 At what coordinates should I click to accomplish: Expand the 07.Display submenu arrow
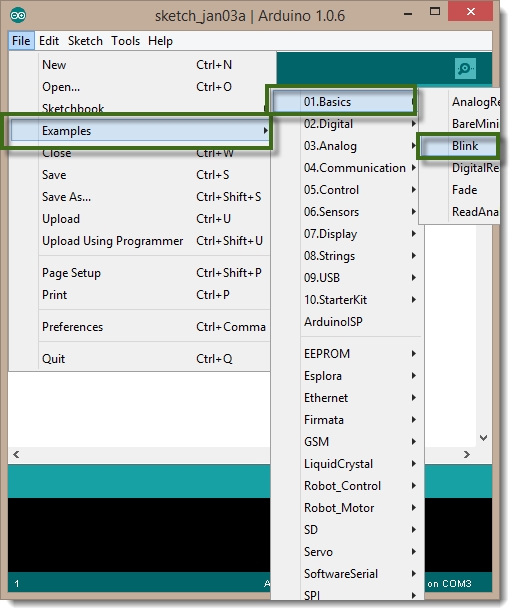point(413,234)
